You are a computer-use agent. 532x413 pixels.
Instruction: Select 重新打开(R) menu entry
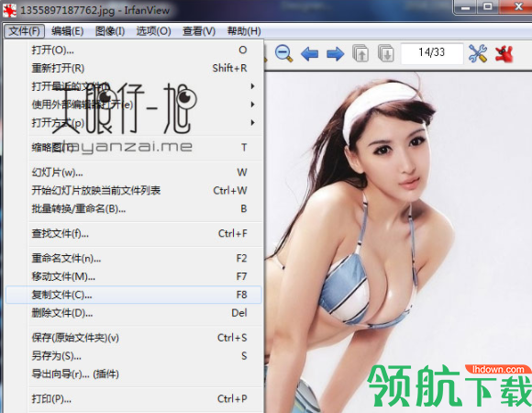tap(134, 68)
